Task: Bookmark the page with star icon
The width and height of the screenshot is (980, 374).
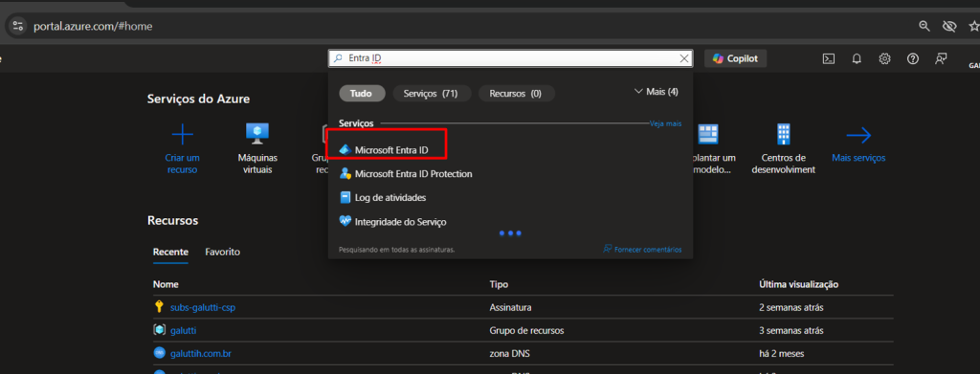Action: (x=973, y=26)
